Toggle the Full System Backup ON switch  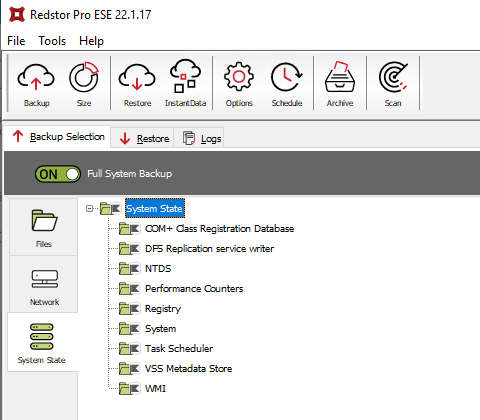(x=58, y=174)
